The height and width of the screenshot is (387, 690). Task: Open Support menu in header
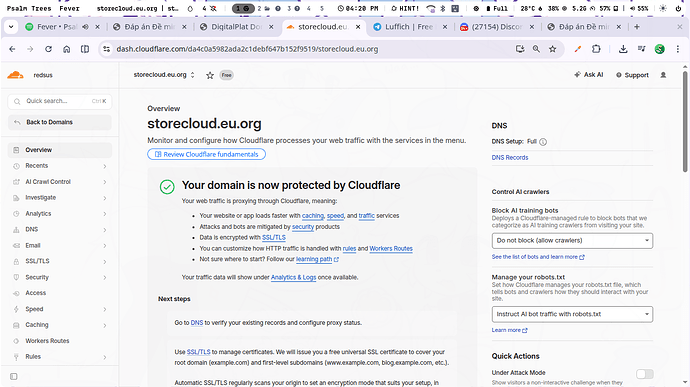(632, 75)
